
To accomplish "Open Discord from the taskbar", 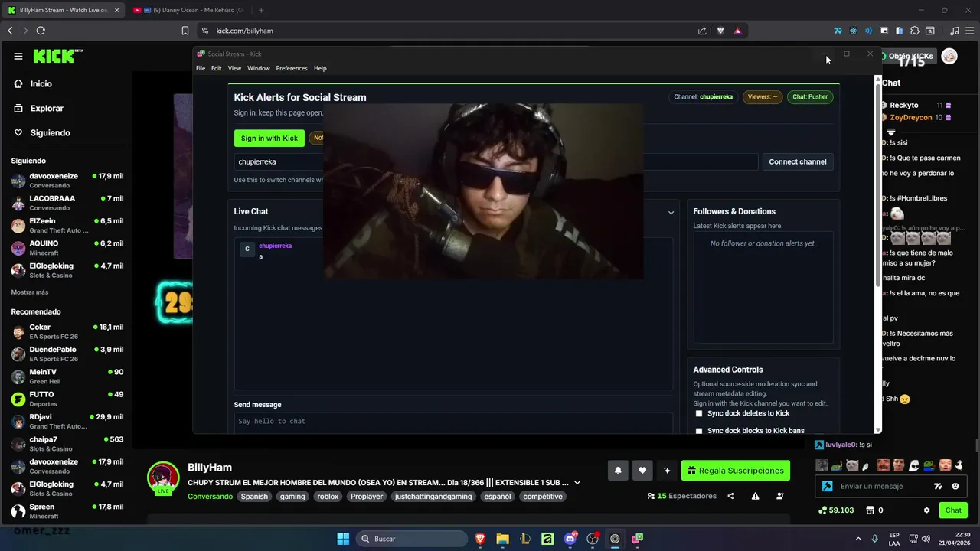I will click(570, 539).
